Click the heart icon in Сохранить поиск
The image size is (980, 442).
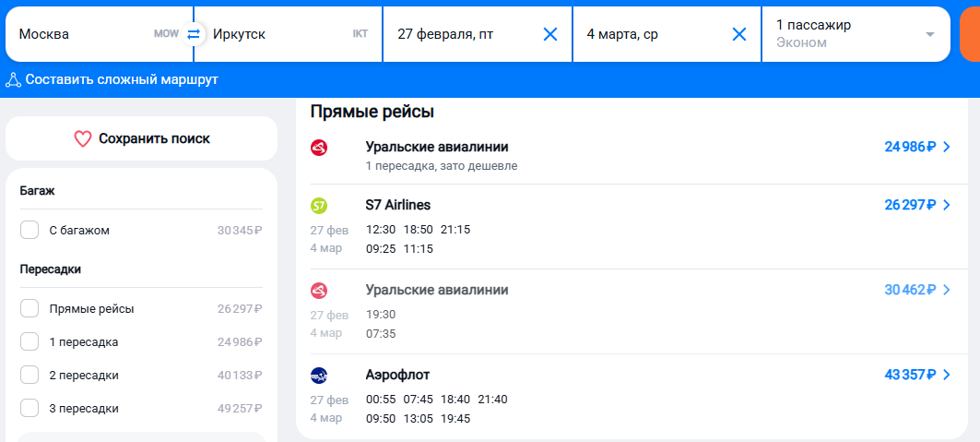pos(83,138)
